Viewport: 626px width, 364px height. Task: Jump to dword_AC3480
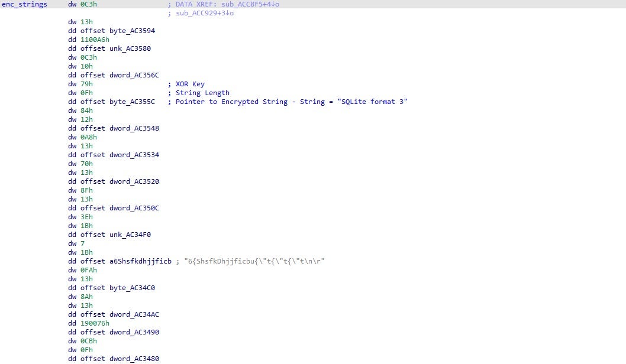[134, 359]
